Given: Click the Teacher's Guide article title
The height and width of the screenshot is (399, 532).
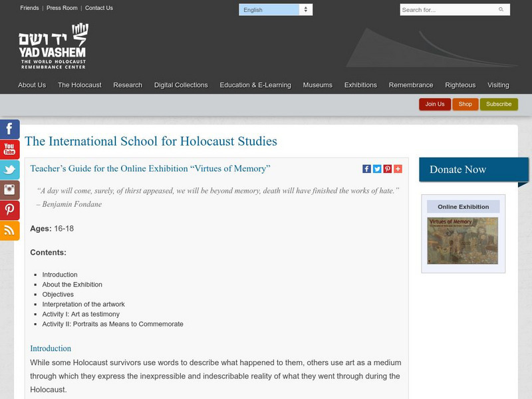Looking at the screenshot, I should coord(150,169).
